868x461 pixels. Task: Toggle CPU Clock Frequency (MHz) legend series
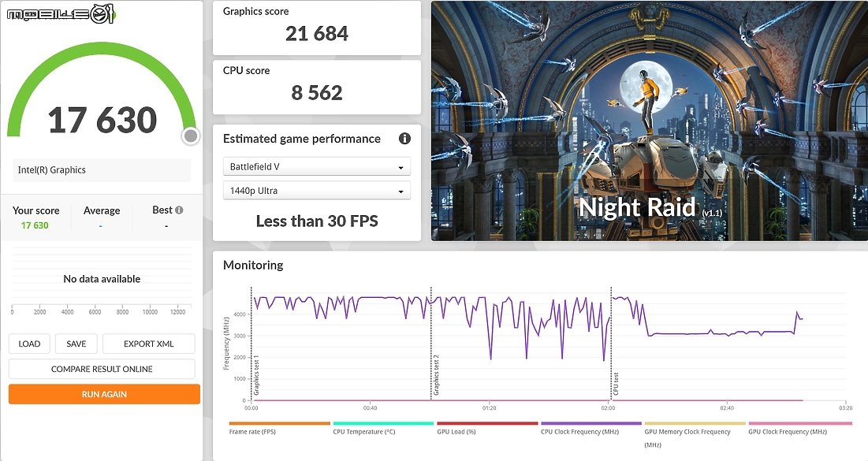tap(590, 429)
